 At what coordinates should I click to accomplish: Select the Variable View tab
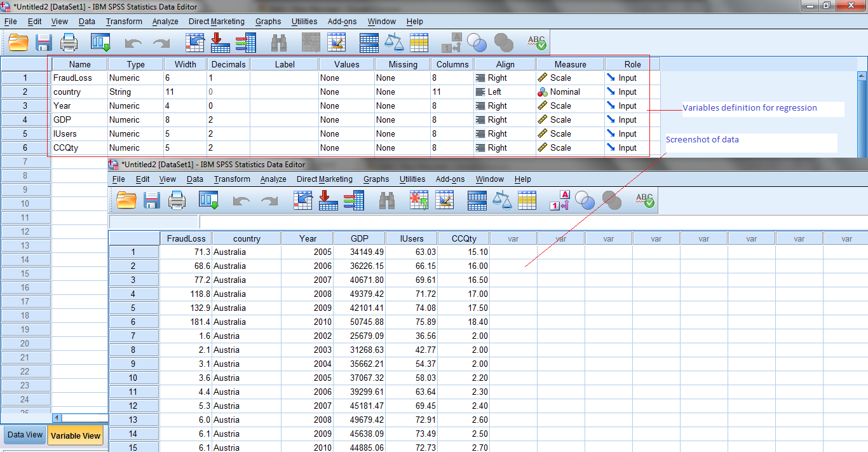click(x=75, y=435)
